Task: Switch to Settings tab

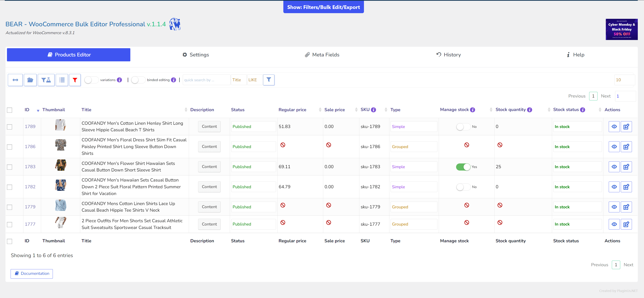Action: tap(196, 55)
